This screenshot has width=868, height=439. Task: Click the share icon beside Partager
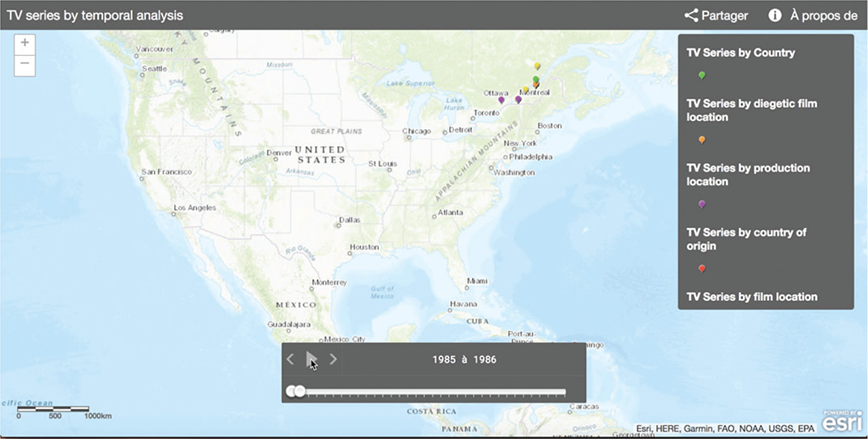tap(691, 15)
